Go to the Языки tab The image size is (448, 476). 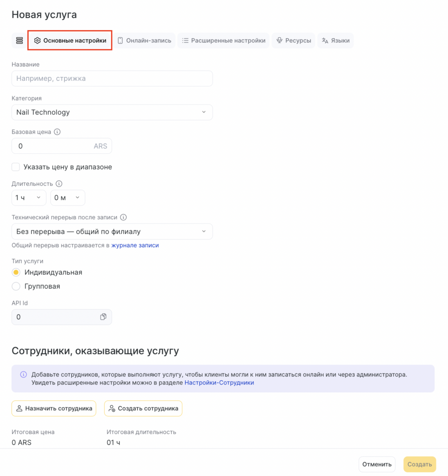coord(335,40)
